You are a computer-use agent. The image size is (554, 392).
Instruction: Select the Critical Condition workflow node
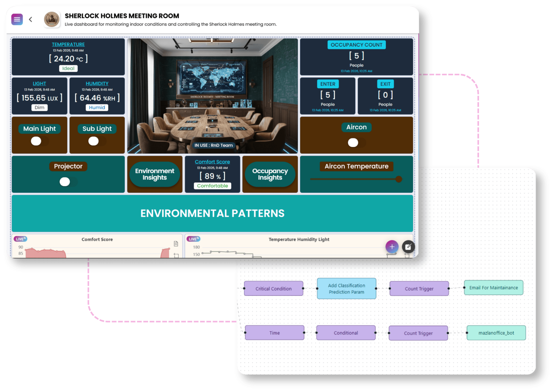[x=273, y=289]
